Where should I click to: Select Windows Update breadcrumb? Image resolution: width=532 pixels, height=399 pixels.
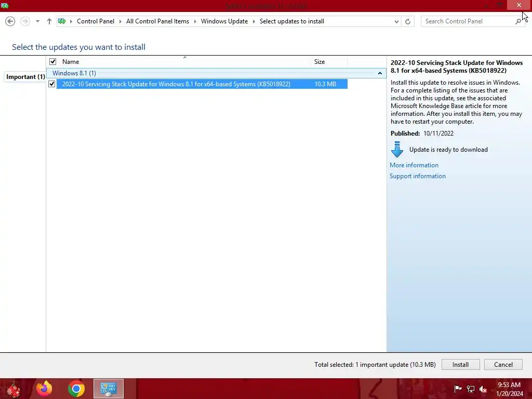pos(224,21)
